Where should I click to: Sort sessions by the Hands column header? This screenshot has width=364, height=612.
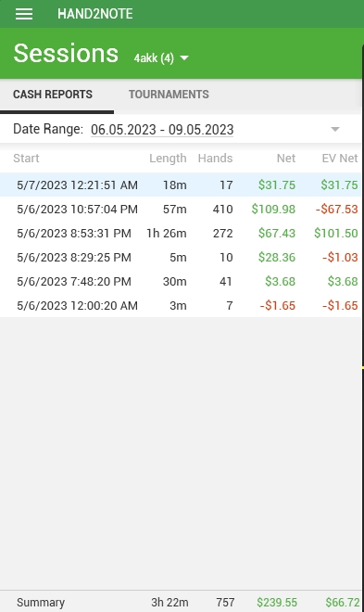tap(215, 158)
